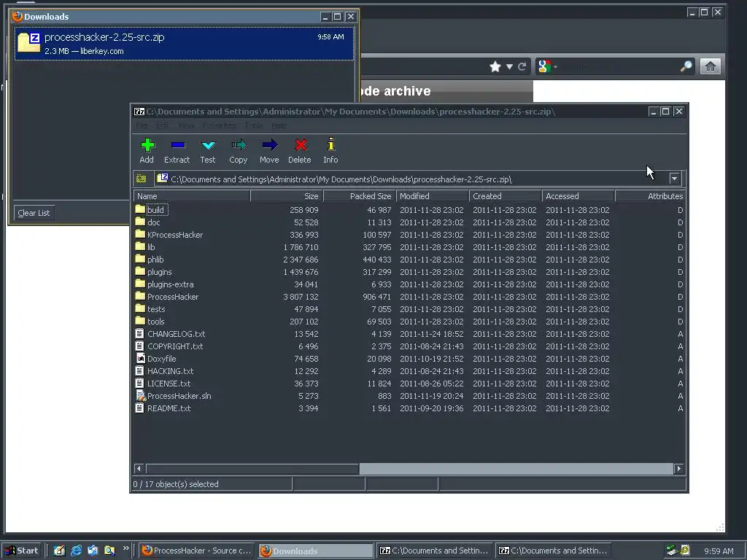
Task: Click the fourth quick launch search icon
Action: tap(109, 551)
